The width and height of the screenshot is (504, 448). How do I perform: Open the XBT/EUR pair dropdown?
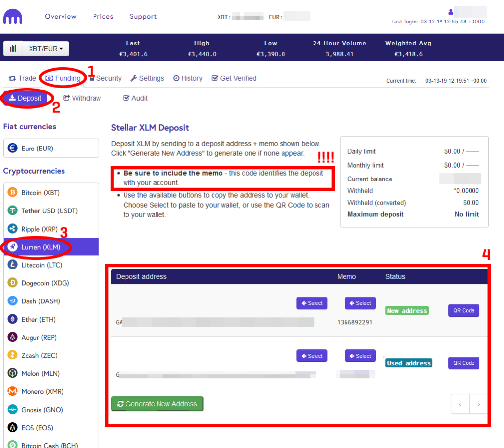(46, 49)
